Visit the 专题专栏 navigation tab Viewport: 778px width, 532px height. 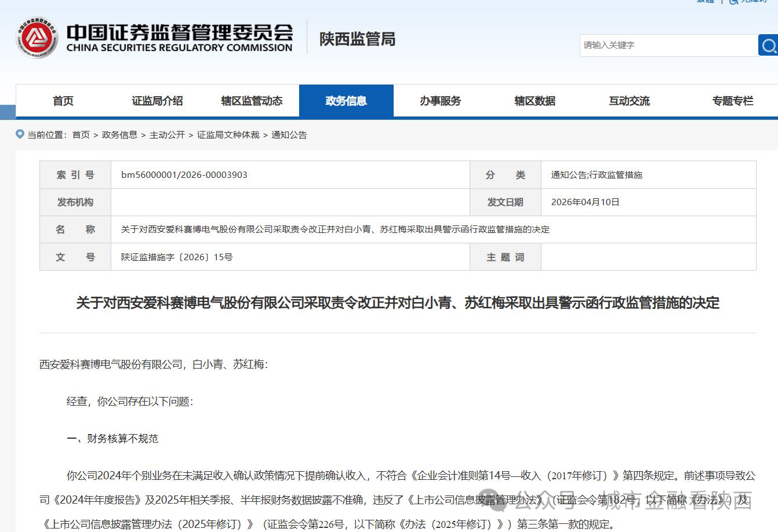coord(733,101)
